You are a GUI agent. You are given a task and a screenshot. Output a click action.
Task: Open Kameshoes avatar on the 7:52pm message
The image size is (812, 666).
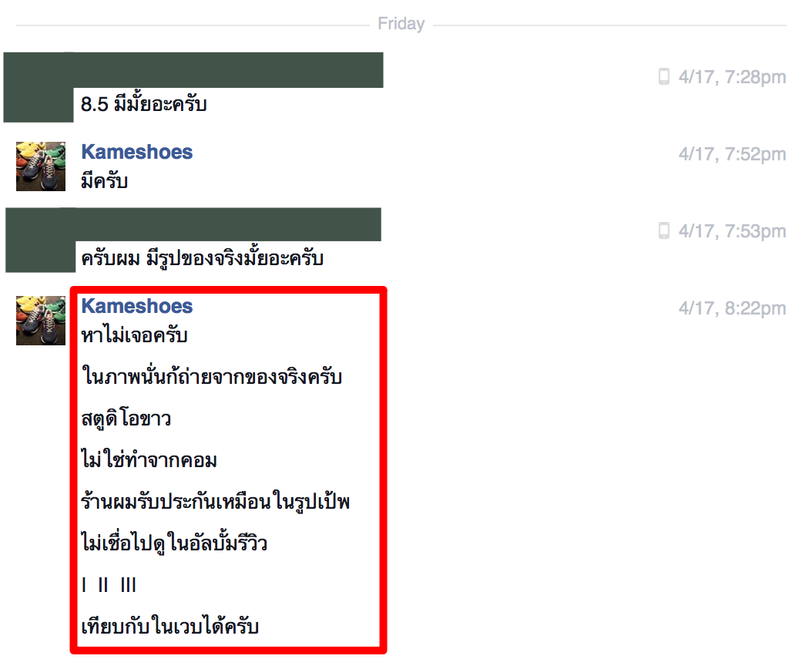click(x=40, y=166)
